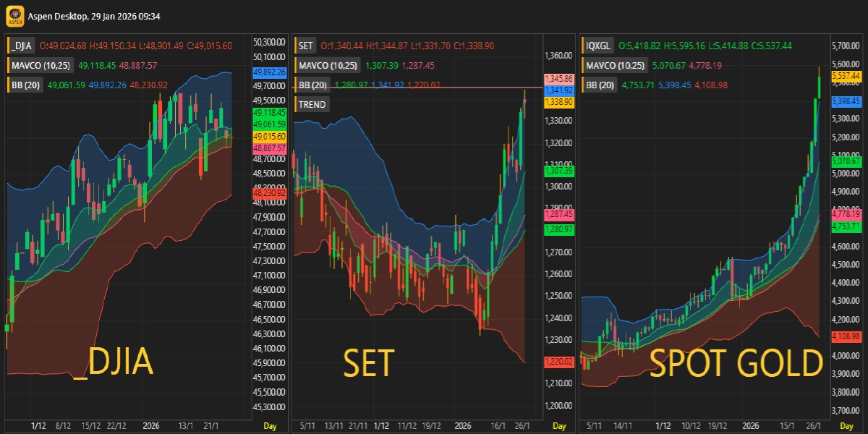Click the green 1,307.39 price tag
This screenshot has width=868, height=434.
558,171
